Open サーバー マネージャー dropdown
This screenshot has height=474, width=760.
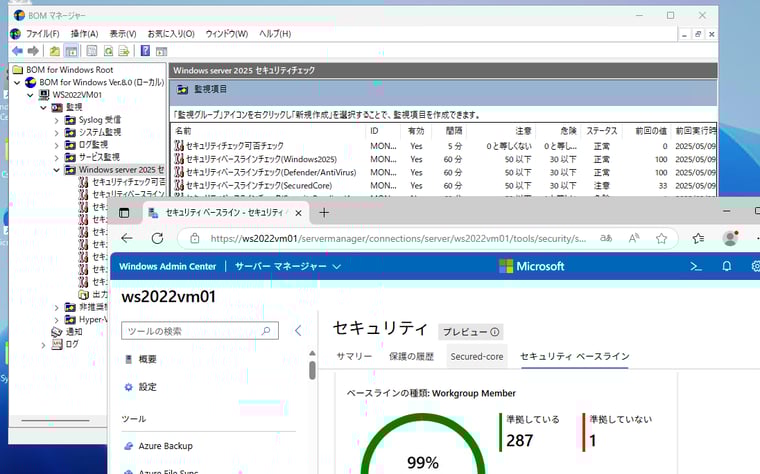(x=288, y=266)
